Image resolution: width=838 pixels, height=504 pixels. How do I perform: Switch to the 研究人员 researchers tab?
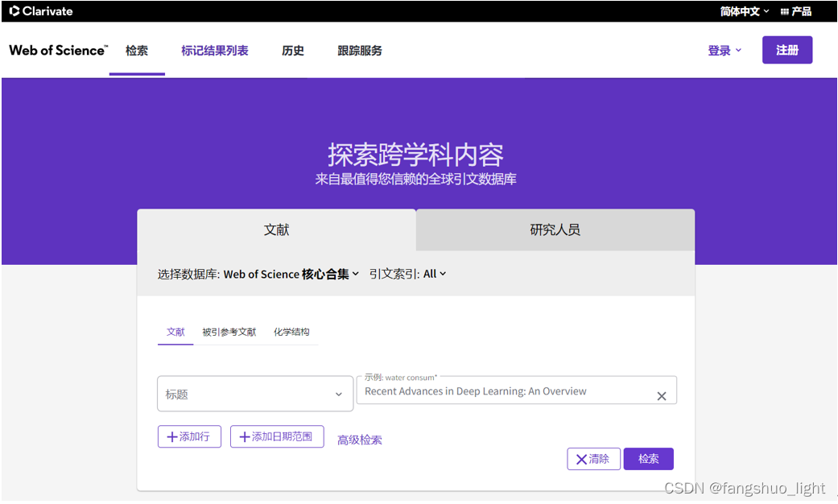point(555,229)
